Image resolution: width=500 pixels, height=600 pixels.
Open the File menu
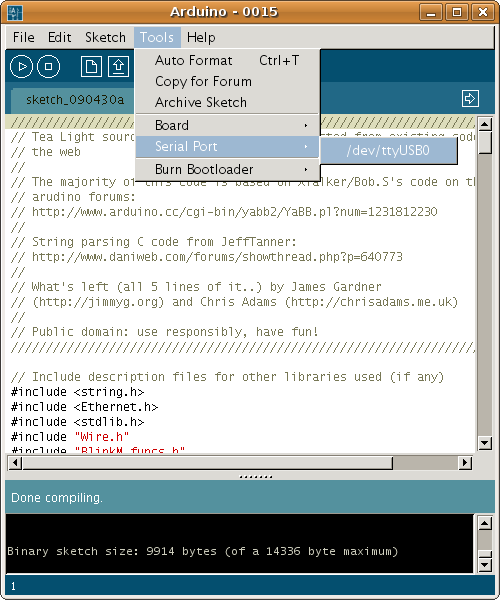[23, 38]
